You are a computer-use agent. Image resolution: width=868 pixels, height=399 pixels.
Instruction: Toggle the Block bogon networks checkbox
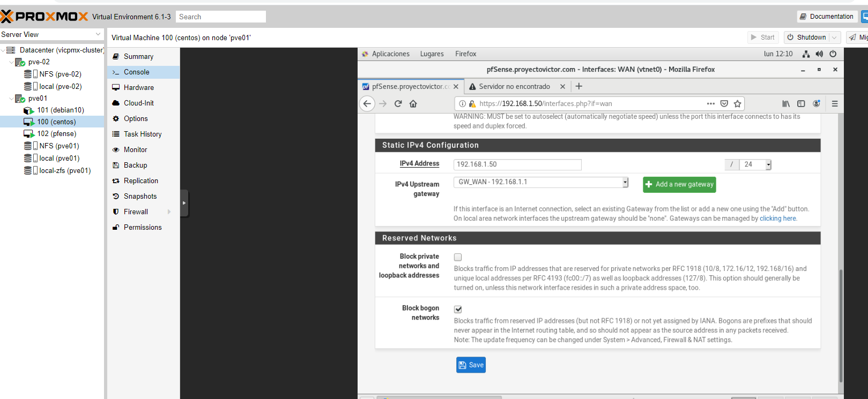point(458,310)
